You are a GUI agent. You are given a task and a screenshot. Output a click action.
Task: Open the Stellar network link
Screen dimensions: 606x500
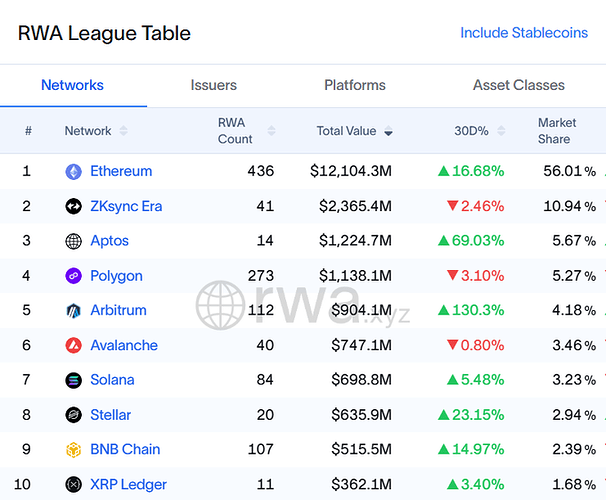(110, 415)
